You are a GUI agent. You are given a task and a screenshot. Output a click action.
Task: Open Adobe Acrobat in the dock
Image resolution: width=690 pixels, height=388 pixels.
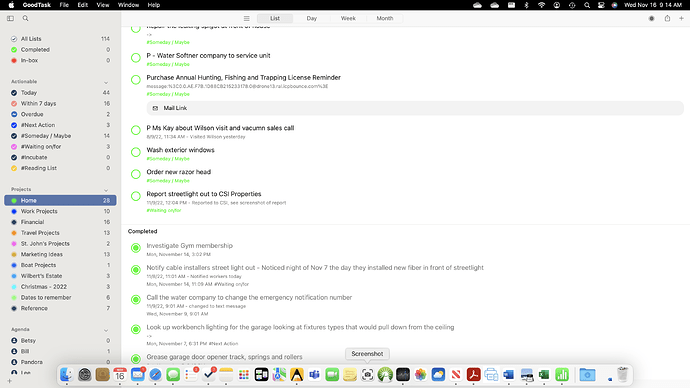point(473,375)
